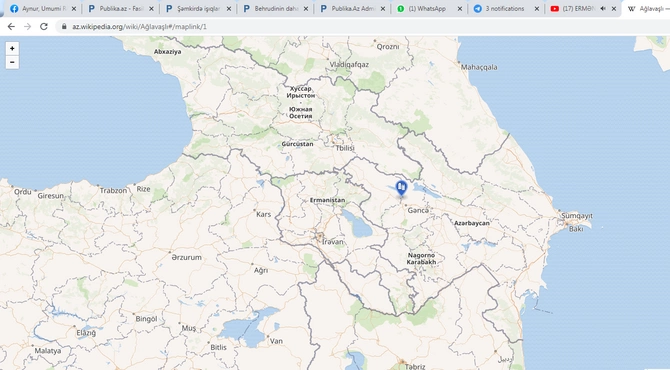Click the Bingöl city label
Image resolution: width=670 pixels, height=370 pixels.
(x=146, y=319)
